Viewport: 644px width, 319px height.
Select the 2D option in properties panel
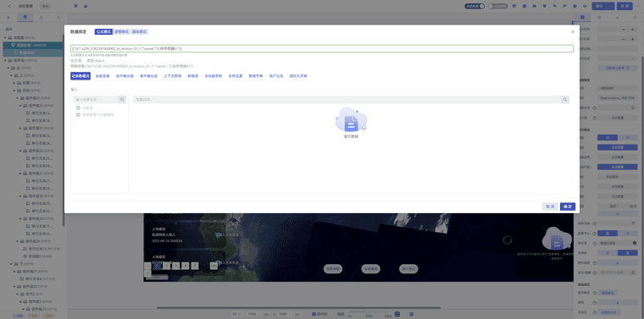(607, 138)
